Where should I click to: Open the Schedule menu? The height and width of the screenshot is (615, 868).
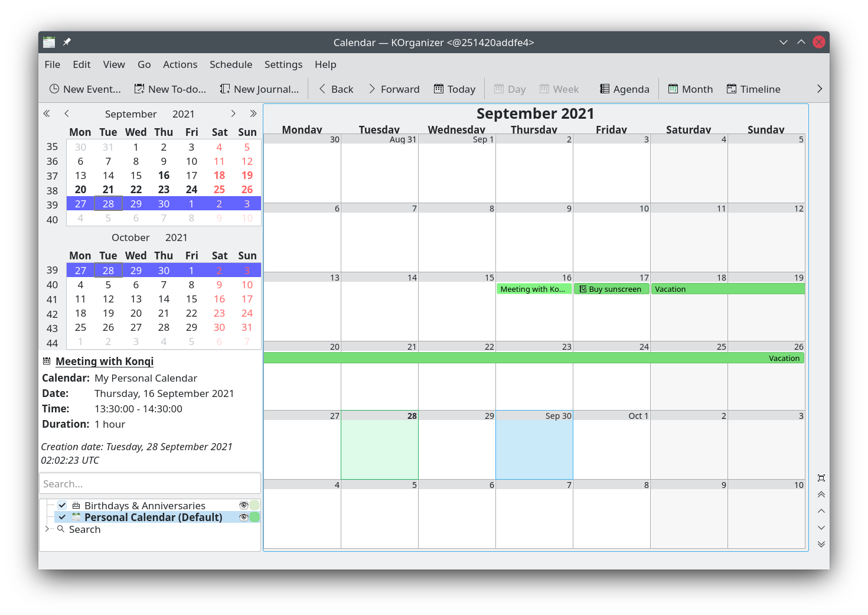(x=231, y=64)
